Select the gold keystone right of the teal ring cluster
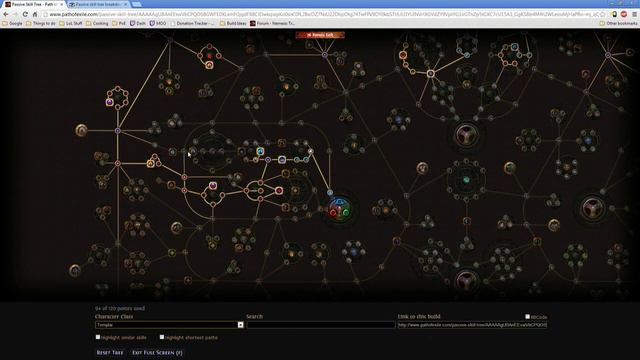The height and width of the screenshot is (360, 640). point(509,167)
